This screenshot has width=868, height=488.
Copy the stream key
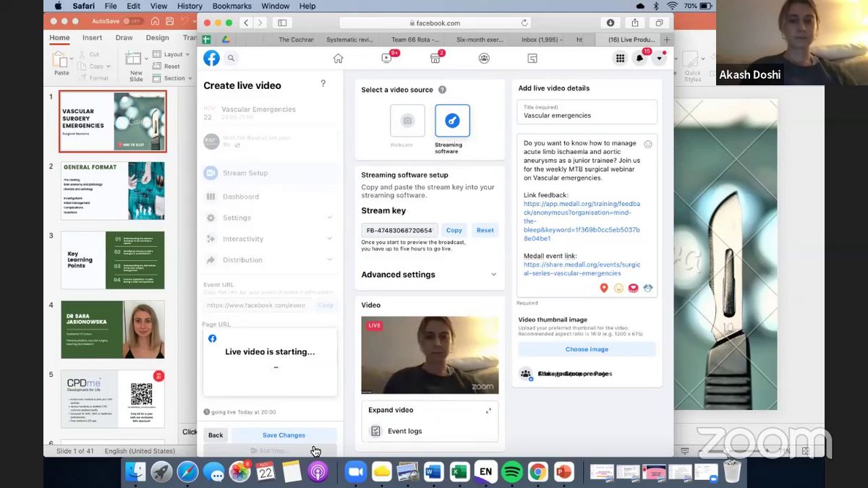click(x=454, y=230)
